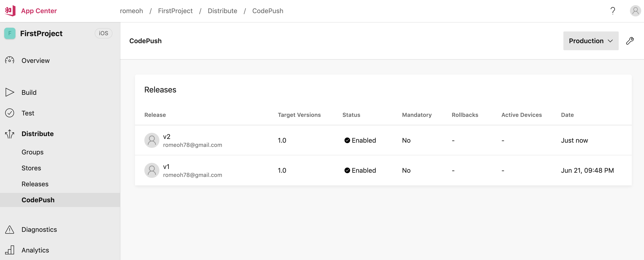Expand the Production deployment dropdown
This screenshot has height=260, width=644.
pos(591,41)
